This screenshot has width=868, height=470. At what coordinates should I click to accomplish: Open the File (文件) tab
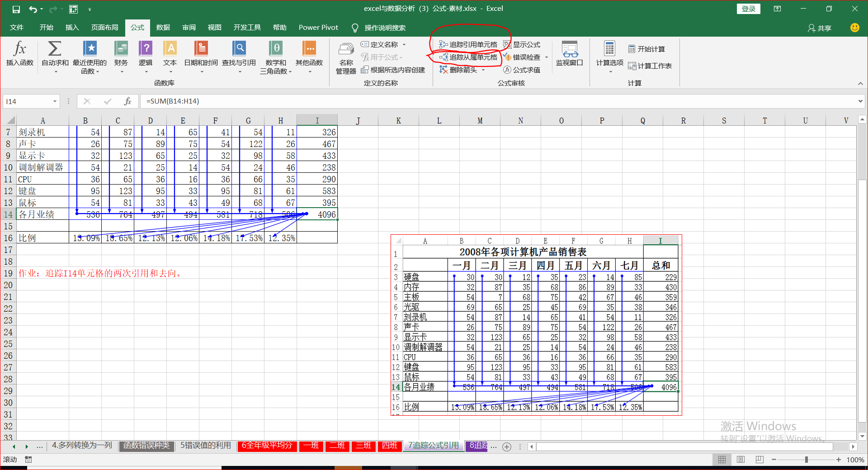pos(17,28)
